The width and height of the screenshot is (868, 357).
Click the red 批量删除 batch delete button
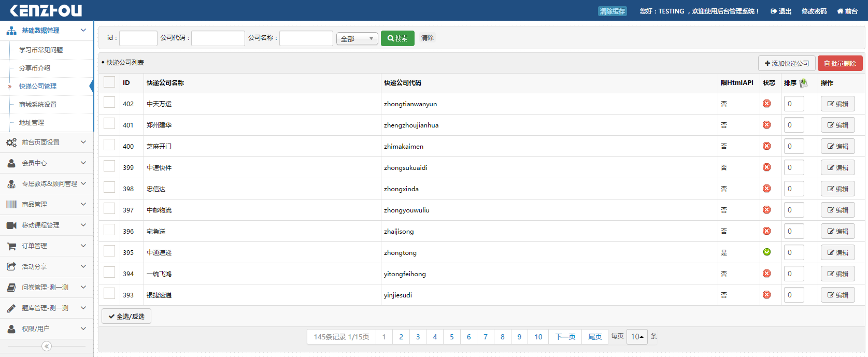pyautogui.click(x=840, y=63)
